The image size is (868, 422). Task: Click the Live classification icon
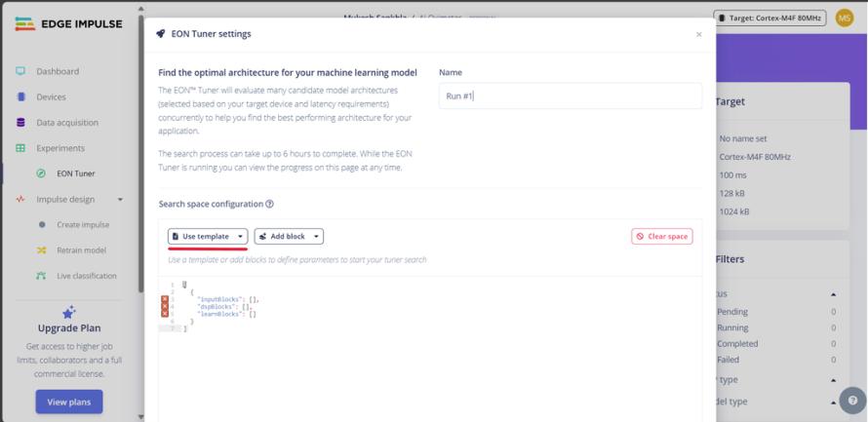[x=41, y=276]
